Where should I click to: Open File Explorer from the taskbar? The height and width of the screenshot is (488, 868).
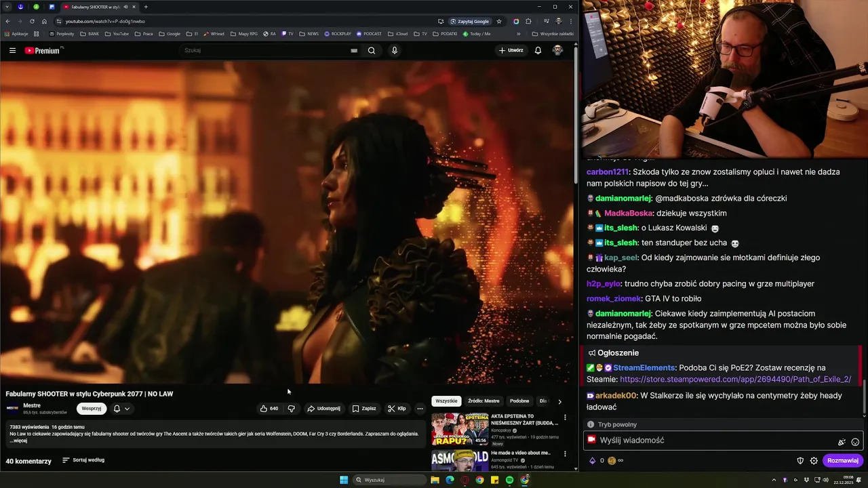[435, 480]
